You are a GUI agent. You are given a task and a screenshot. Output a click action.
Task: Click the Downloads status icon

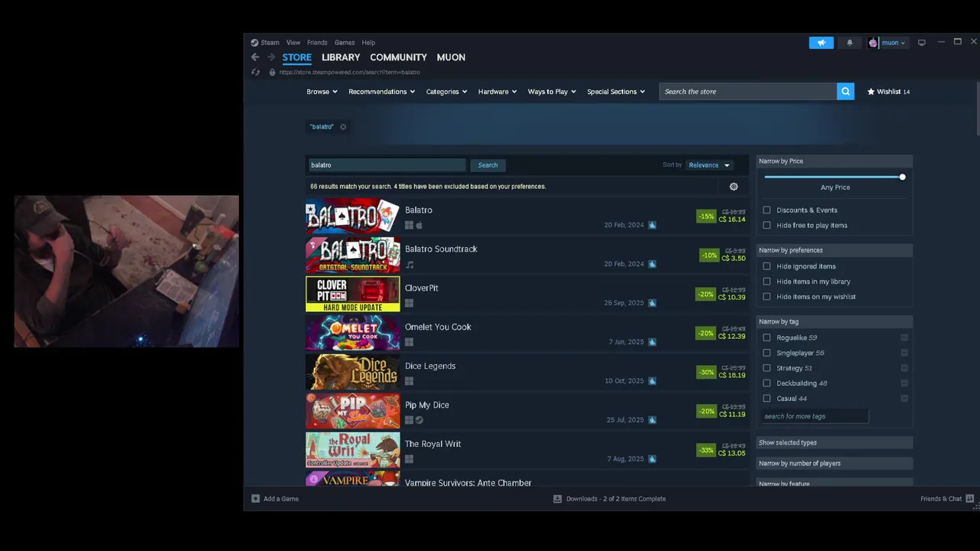(557, 499)
